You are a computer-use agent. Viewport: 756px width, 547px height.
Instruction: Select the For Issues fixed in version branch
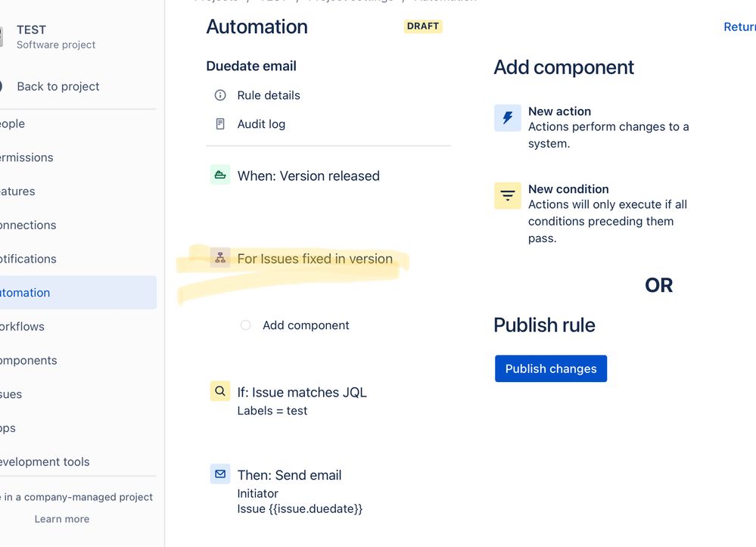[315, 259]
